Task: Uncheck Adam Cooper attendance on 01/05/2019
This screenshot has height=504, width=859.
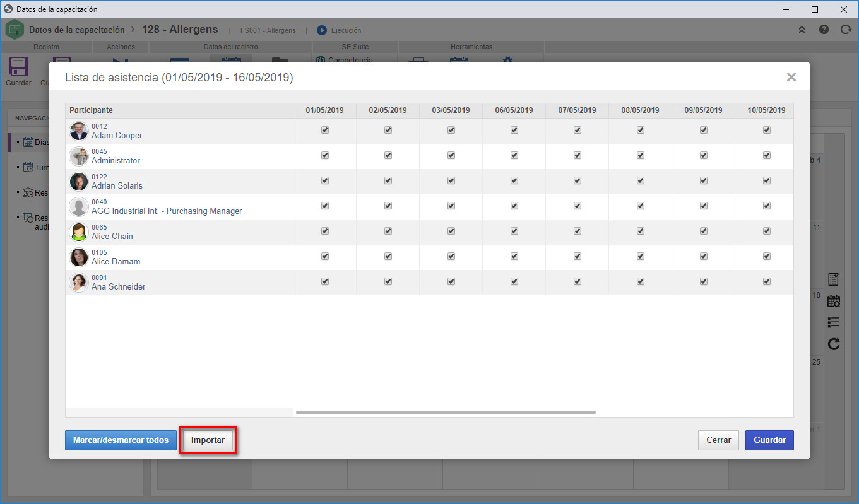Action: tap(325, 130)
